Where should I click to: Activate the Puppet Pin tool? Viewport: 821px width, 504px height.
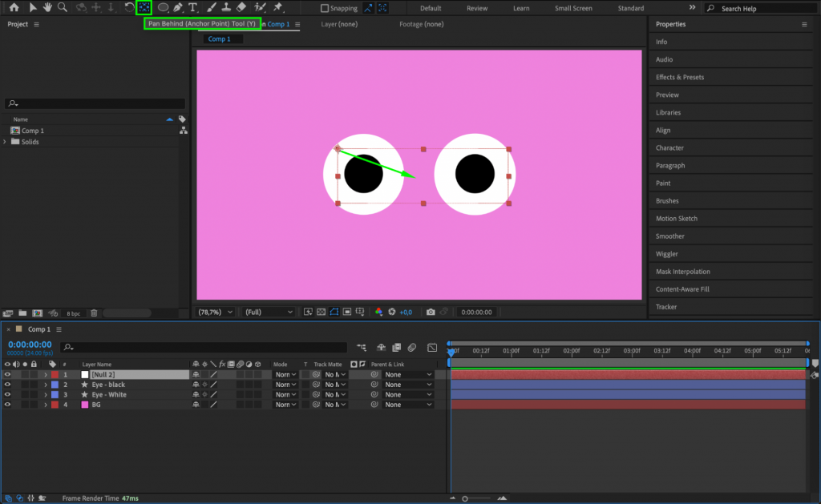coord(277,7)
